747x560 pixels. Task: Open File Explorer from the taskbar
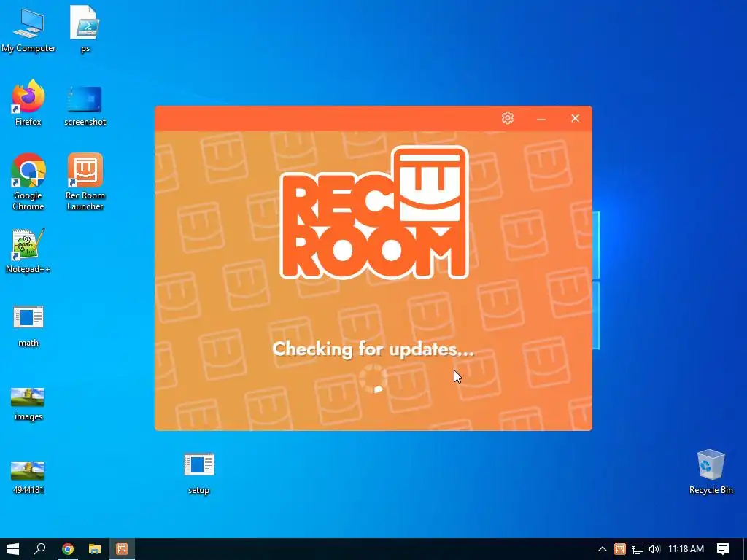tap(95, 549)
